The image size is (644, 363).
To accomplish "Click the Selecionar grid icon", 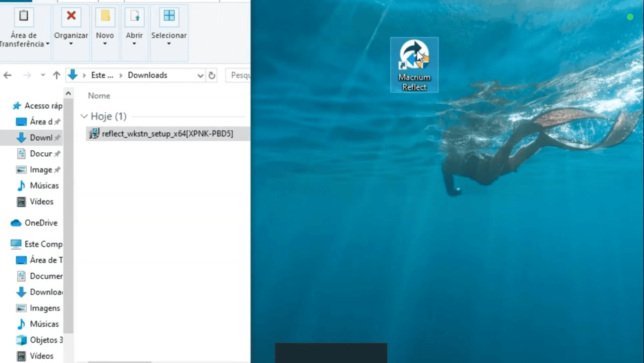I will point(169,16).
